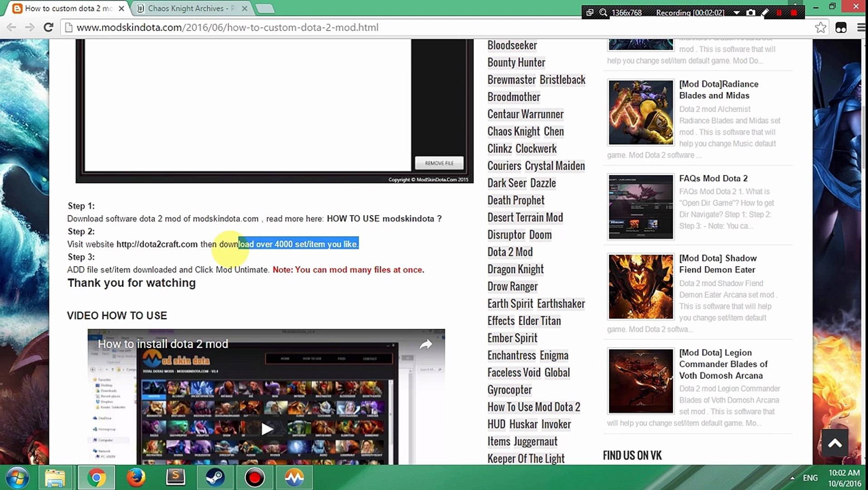Open the 'Legion Commander Blades of Voth Domosh' title
The image size is (868, 490).
tap(723, 364)
